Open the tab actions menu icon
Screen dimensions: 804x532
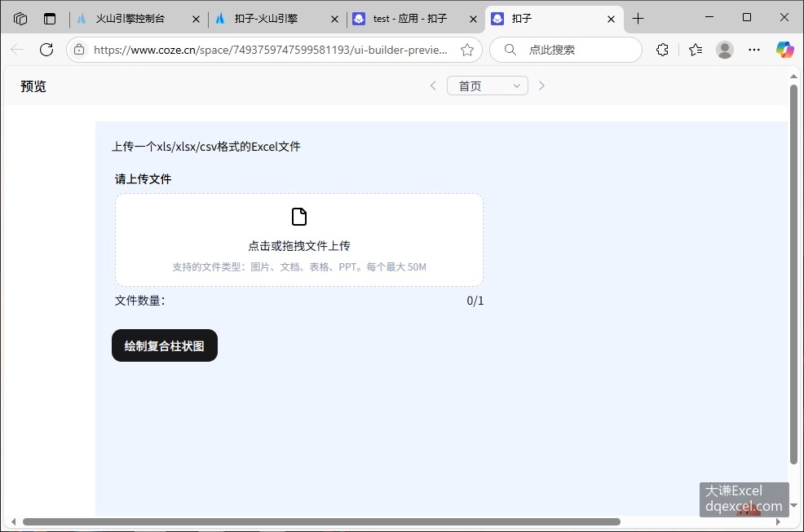coord(50,19)
